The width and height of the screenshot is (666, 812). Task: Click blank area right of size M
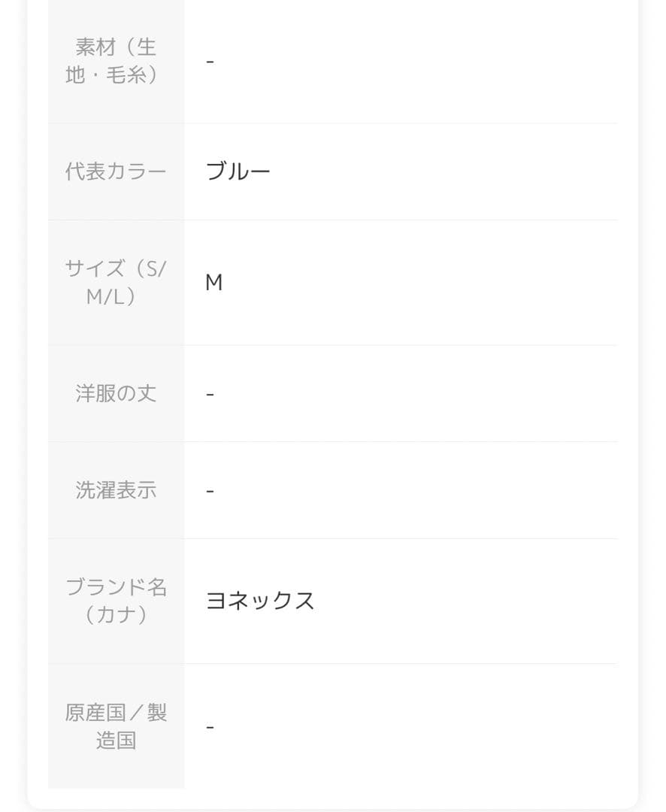coord(421,283)
